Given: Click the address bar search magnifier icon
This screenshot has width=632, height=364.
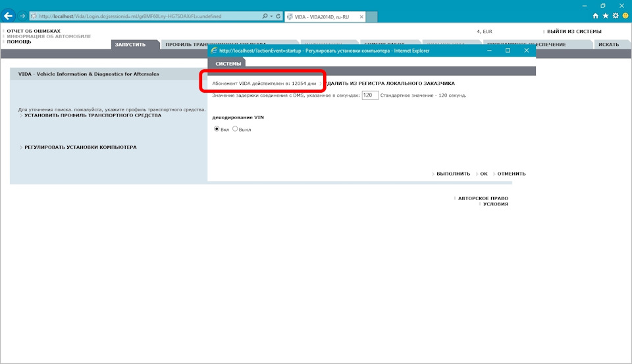Looking at the screenshot, I should [265, 16].
